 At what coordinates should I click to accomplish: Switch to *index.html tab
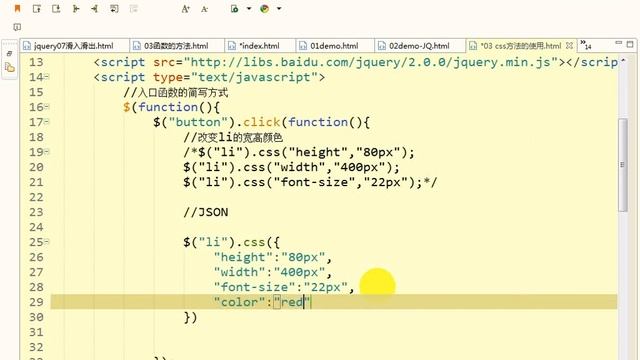260,46
